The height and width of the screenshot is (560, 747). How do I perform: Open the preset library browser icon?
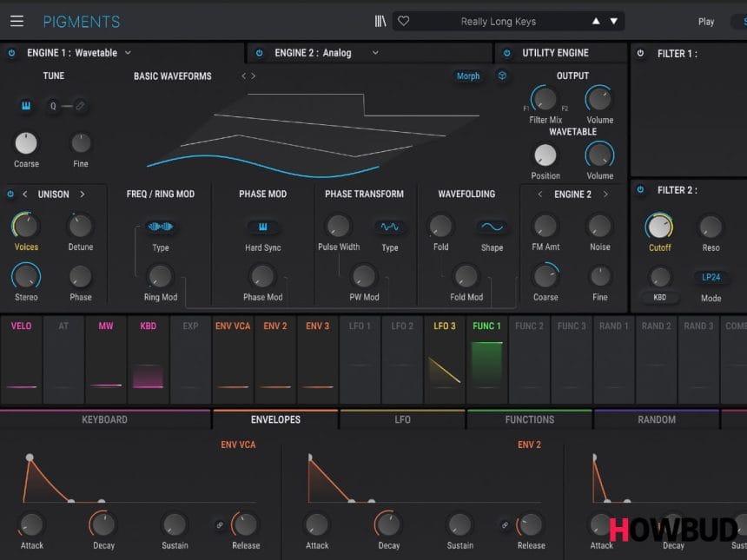[x=380, y=22]
